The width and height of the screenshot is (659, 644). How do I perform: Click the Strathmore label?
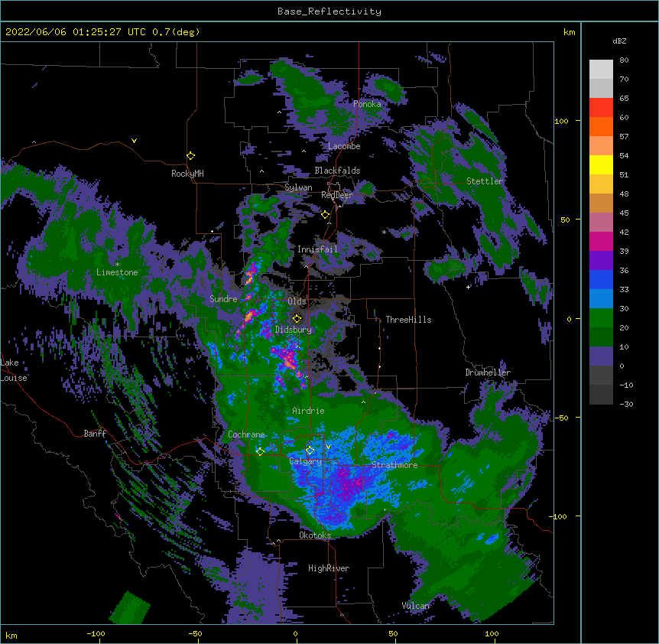(x=394, y=465)
